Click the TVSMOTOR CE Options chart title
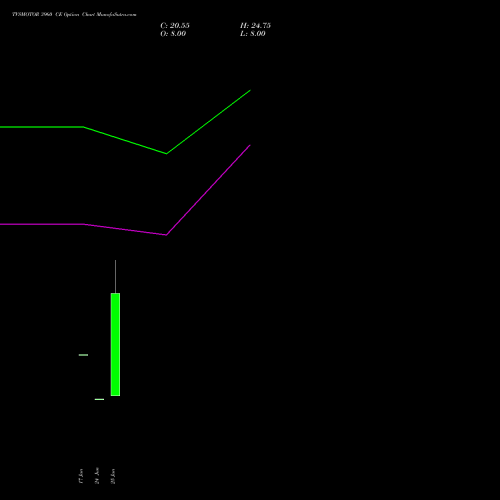 74,14
